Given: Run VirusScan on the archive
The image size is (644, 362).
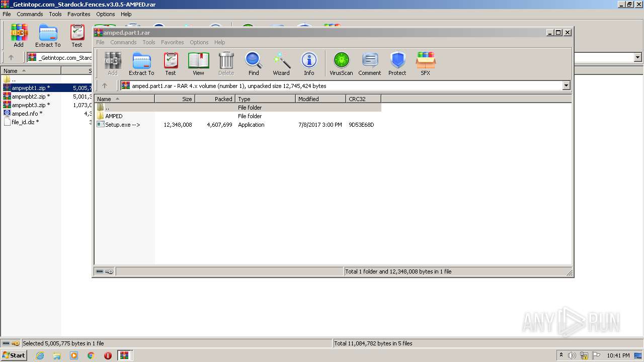Looking at the screenshot, I should pyautogui.click(x=341, y=64).
